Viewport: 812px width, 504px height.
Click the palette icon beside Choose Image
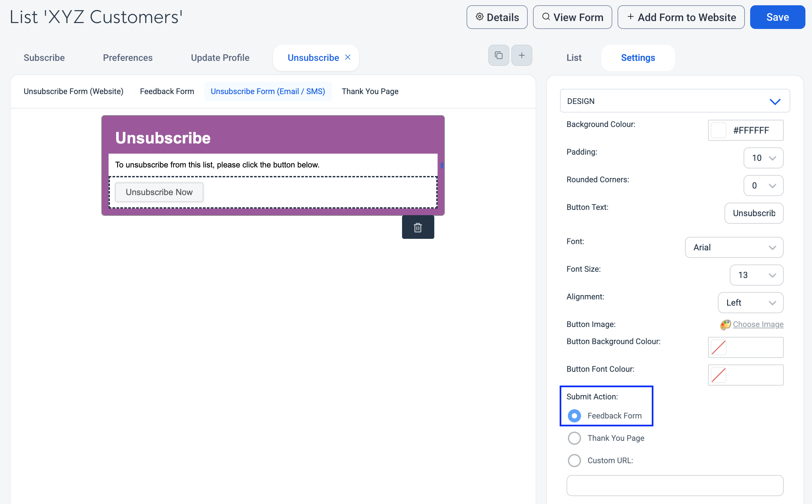pyautogui.click(x=725, y=325)
